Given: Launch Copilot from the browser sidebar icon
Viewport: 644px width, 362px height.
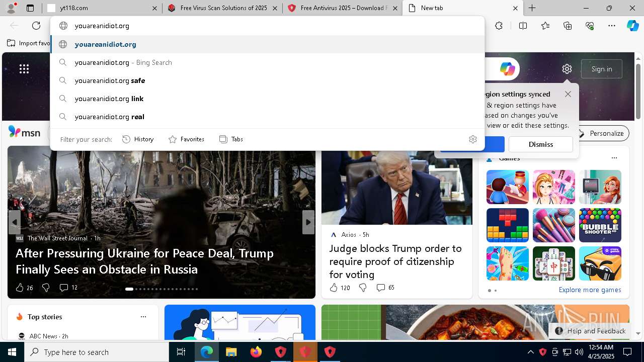Looking at the screenshot, I should [632, 26].
